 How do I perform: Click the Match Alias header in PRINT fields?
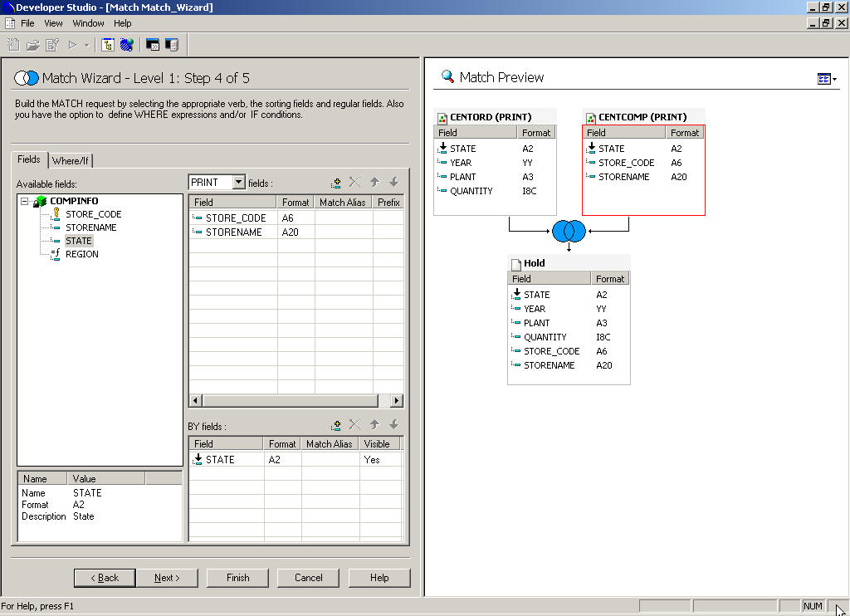pos(343,203)
